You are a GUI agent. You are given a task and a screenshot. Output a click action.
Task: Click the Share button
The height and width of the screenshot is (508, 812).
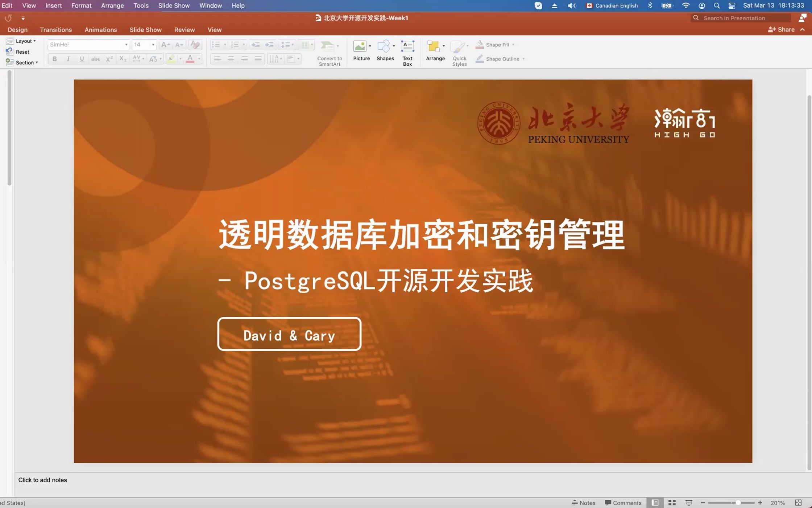tap(782, 29)
